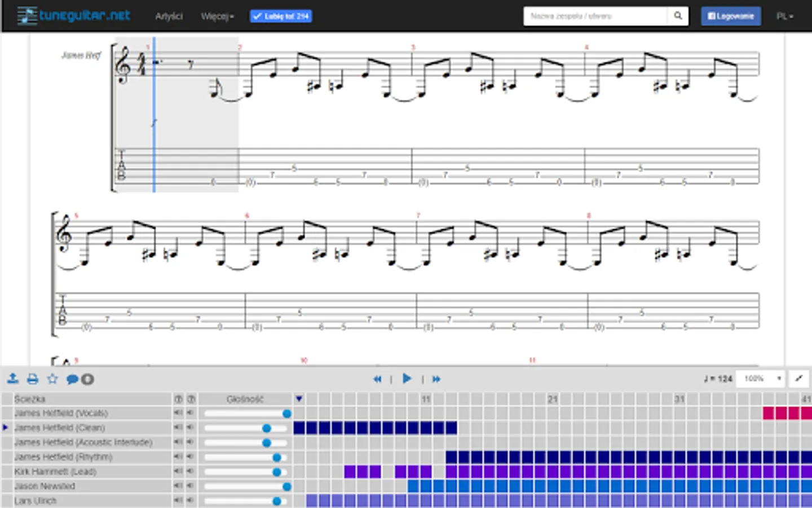
Task: Mute the Lars Ulrich track
Action: (x=191, y=501)
